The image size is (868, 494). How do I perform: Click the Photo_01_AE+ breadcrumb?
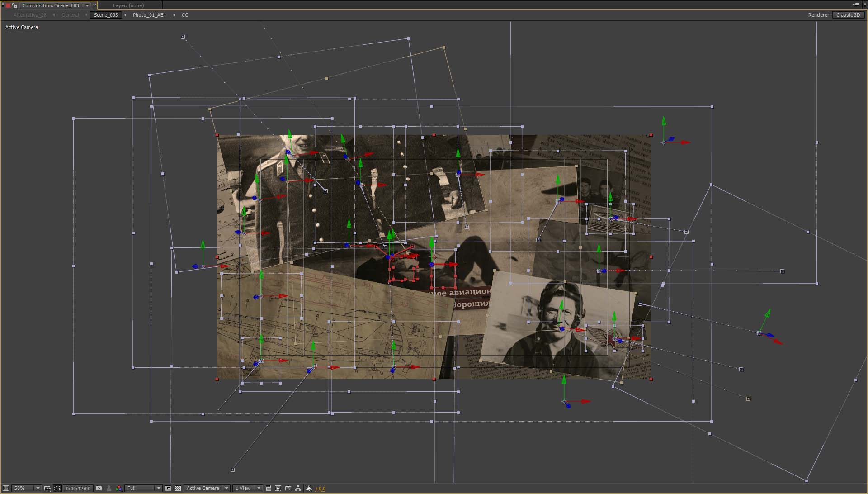(x=149, y=15)
